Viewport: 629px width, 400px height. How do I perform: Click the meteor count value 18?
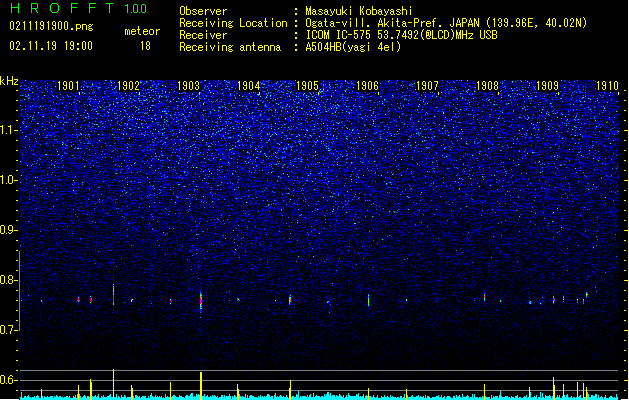tap(145, 46)
